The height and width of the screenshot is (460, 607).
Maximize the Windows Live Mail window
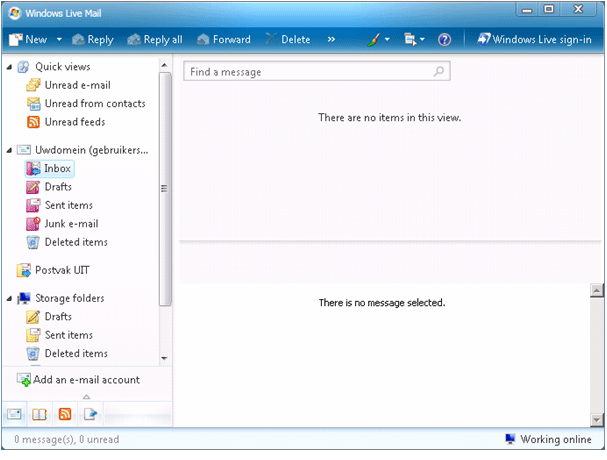tap(549, 9)
